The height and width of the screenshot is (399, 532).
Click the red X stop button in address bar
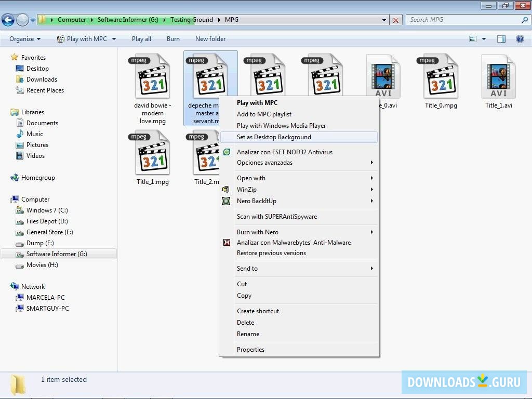[395, 20]
